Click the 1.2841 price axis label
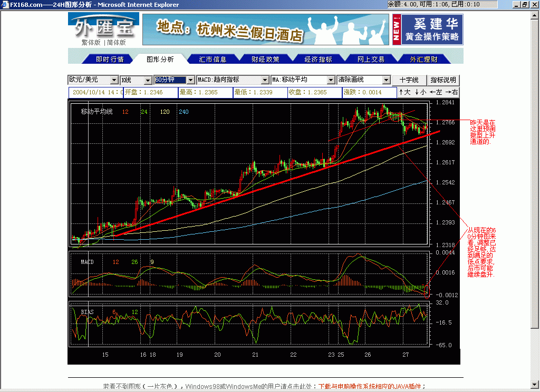 pos(445,102)
